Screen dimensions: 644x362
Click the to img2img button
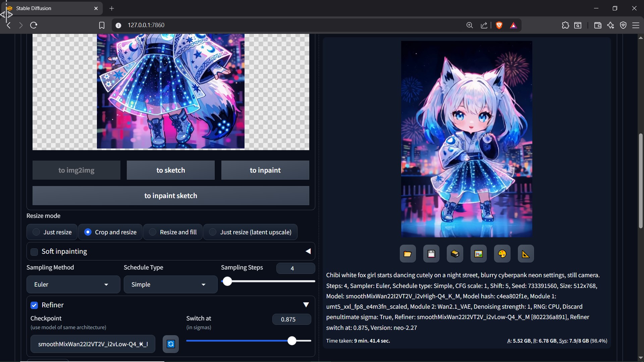pos(76,170)
